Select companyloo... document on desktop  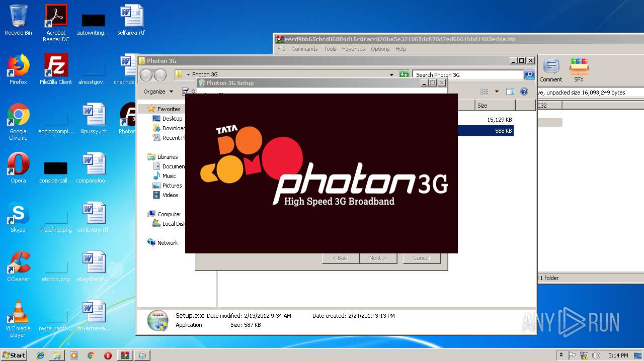pos(94,168)
